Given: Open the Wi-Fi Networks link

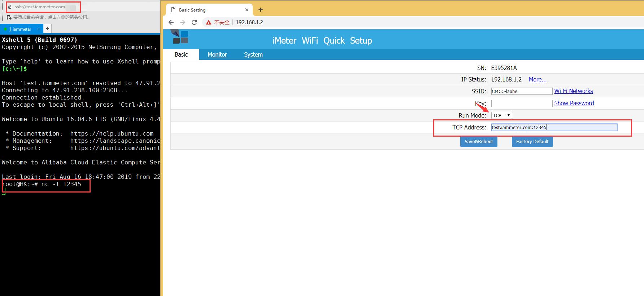Looking at the screenshot, I should pyautogui.click(x=573, y=91).
